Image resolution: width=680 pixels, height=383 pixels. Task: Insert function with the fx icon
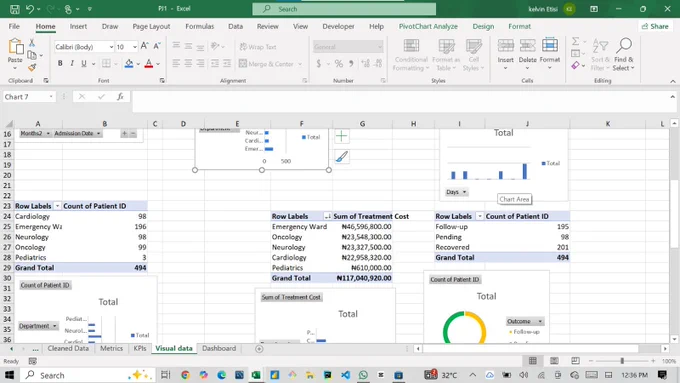(121, 97)
